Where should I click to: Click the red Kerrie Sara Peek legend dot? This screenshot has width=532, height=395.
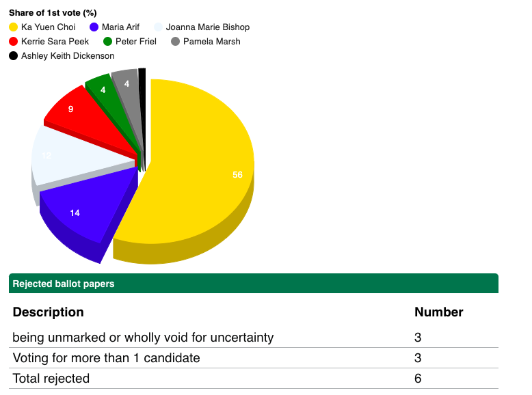[x=13, y=42]
